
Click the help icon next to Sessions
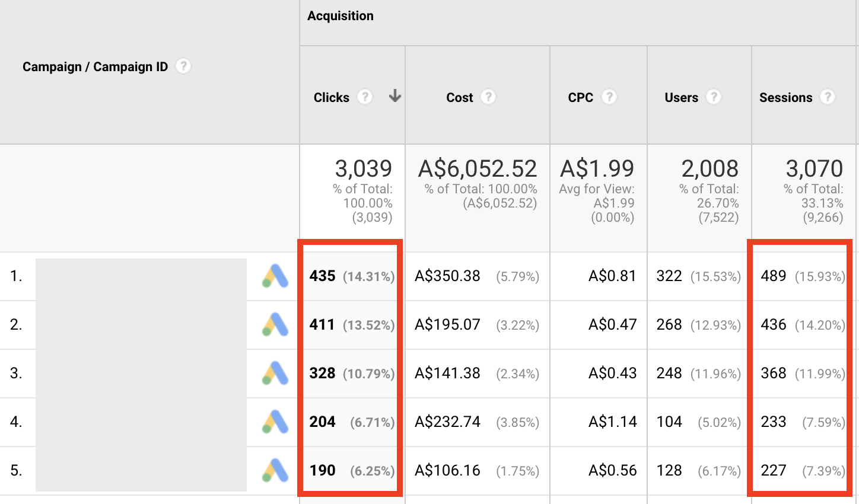coord(828,97)
